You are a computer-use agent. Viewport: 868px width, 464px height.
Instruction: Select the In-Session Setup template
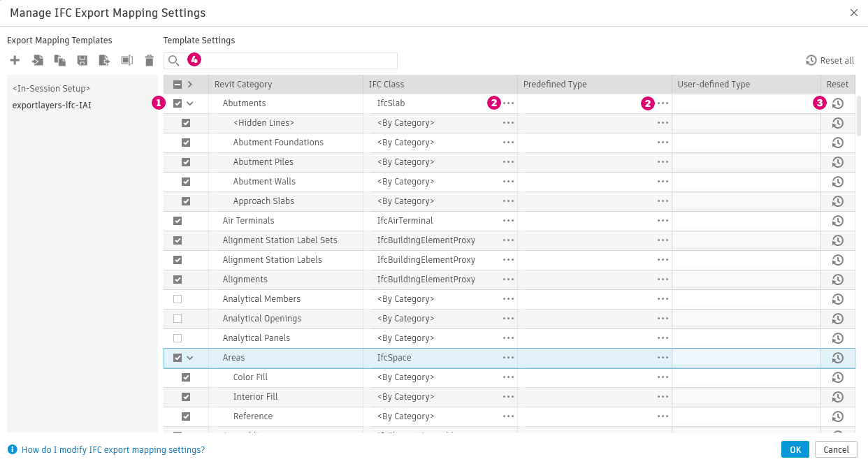(x=52, y=89)
